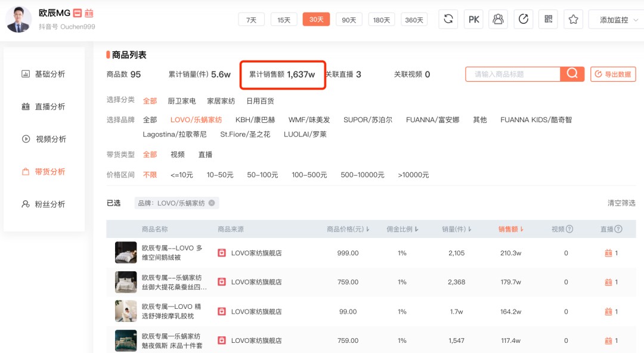The height and width of the screenshot is (353, 644).
Task: Sort by 佣金比例 column
Action: tap(402, 229)
